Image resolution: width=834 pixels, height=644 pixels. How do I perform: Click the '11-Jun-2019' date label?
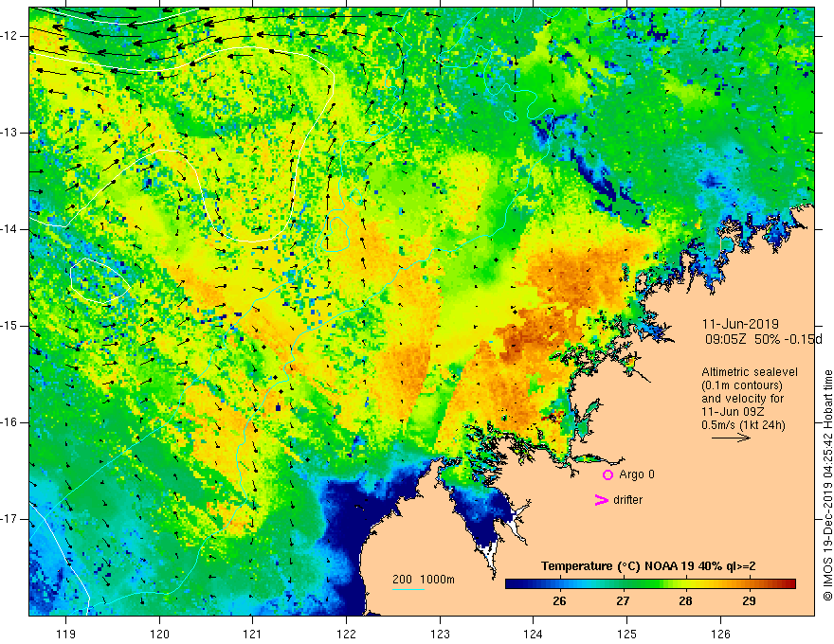[x=740, y=324]
